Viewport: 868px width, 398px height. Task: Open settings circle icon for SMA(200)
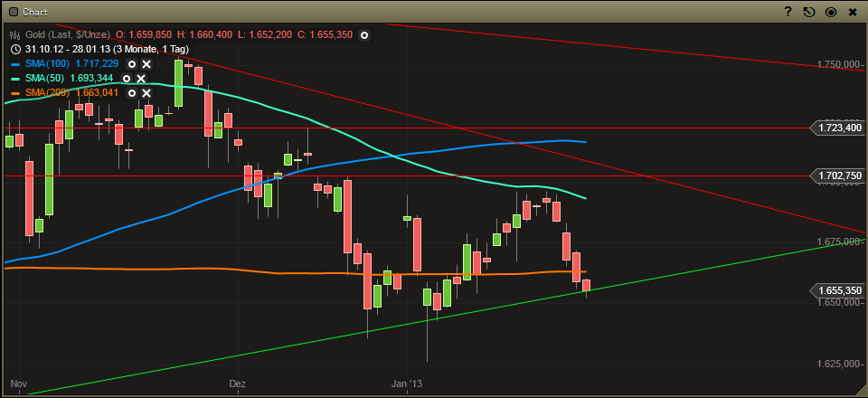click(132, 92)
